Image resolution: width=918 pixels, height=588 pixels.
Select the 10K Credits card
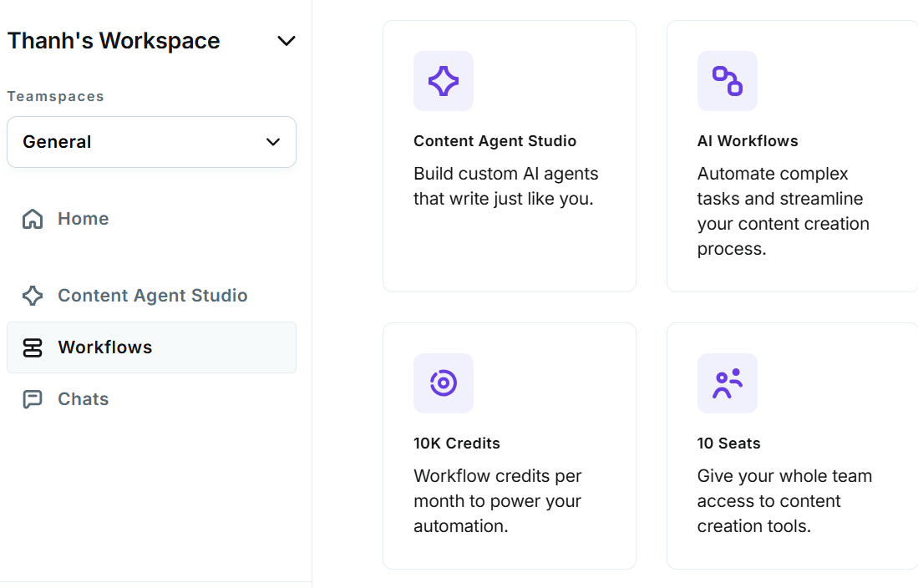[510, 444]
